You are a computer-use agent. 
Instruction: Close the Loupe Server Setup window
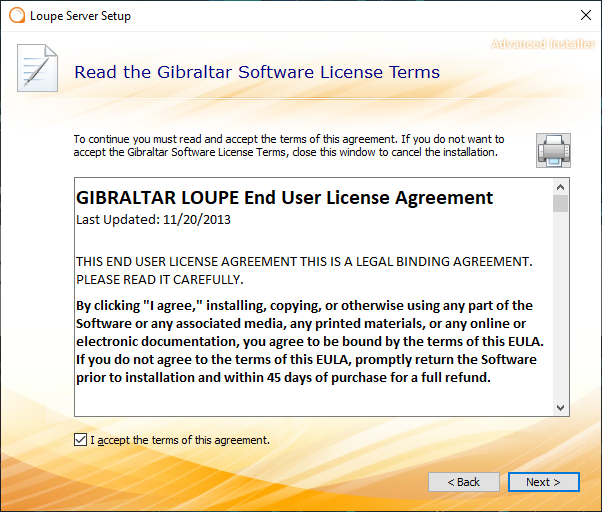pyautogui.click(x=586, y=15)
